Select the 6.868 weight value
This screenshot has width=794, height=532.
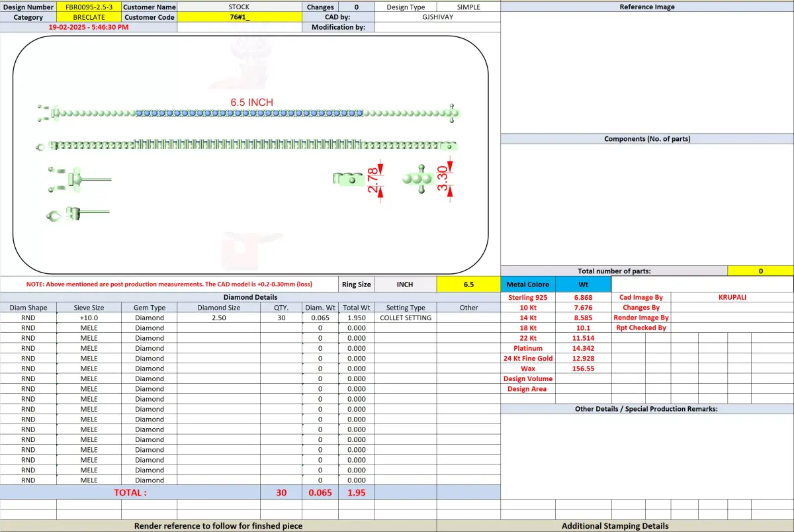pyautogui.click(x=583, y=297)
